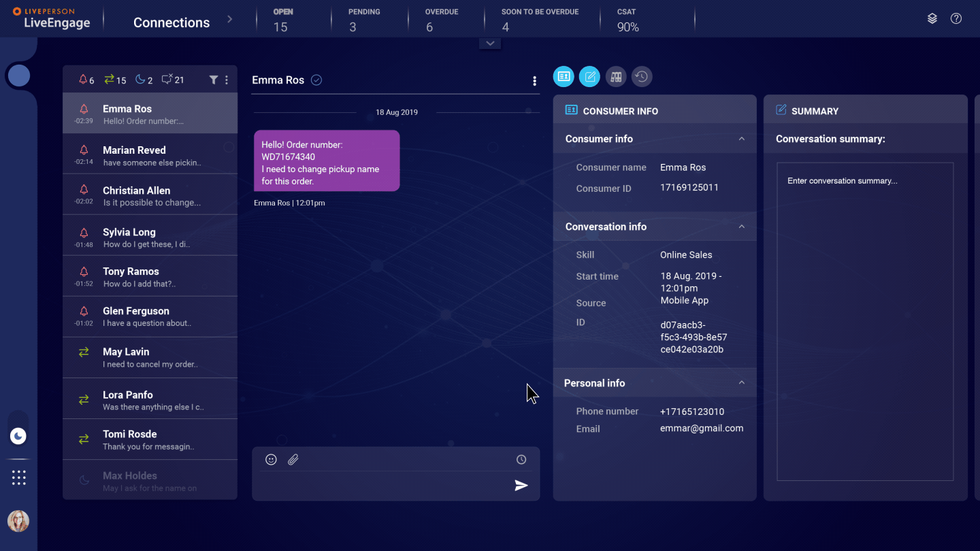This screenshot has height=551, width=980.
Task: Click the bell icon beside Glen Ferguson
Action: 84,311
